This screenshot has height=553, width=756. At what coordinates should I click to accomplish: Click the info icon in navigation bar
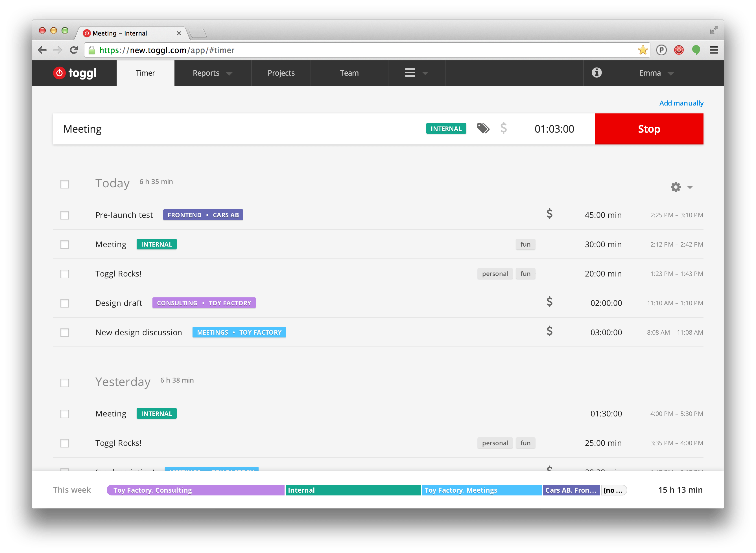coord(596,73)
